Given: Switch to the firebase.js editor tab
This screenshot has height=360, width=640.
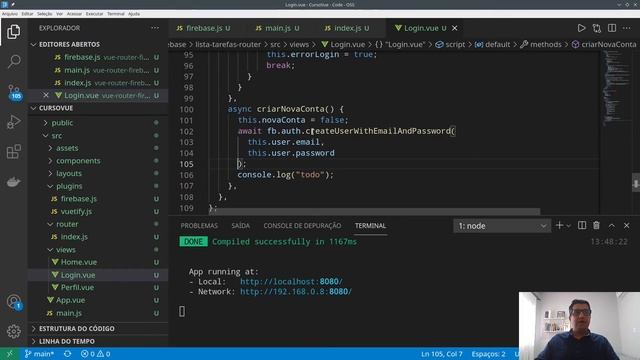Looking at the screenshot, I should pyautogui.click(x=204, y=28).
